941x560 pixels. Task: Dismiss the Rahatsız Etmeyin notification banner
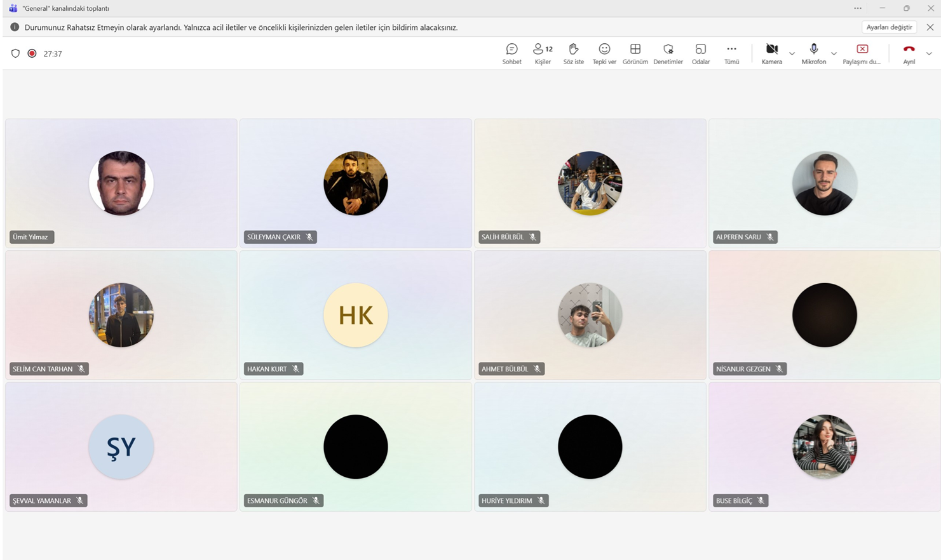point(930,27)
